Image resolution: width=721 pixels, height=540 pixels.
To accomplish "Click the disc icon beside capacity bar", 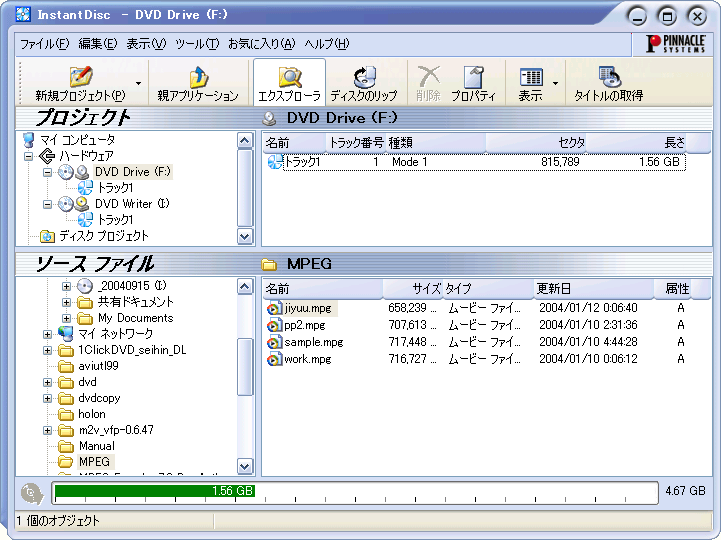I will [32, 494].
